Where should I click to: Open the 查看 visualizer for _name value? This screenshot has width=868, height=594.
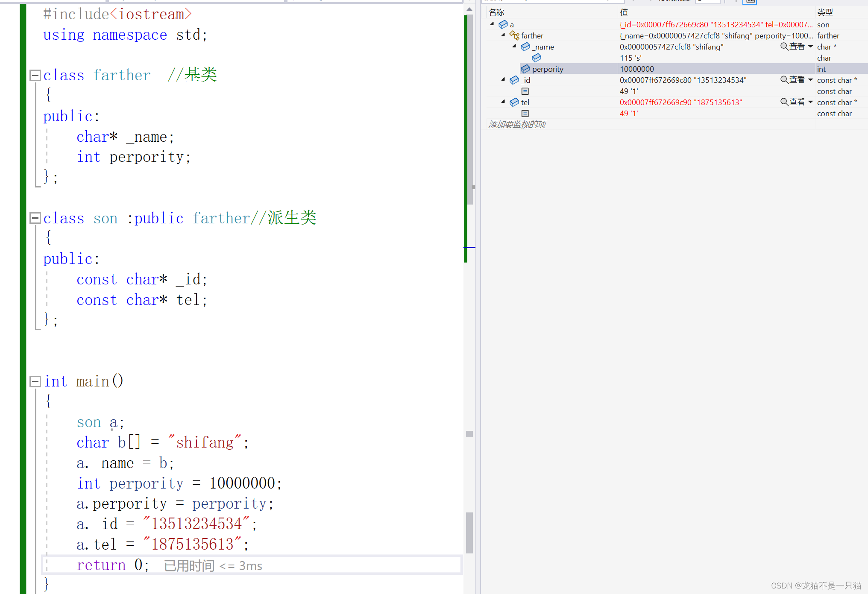point(792,47)
